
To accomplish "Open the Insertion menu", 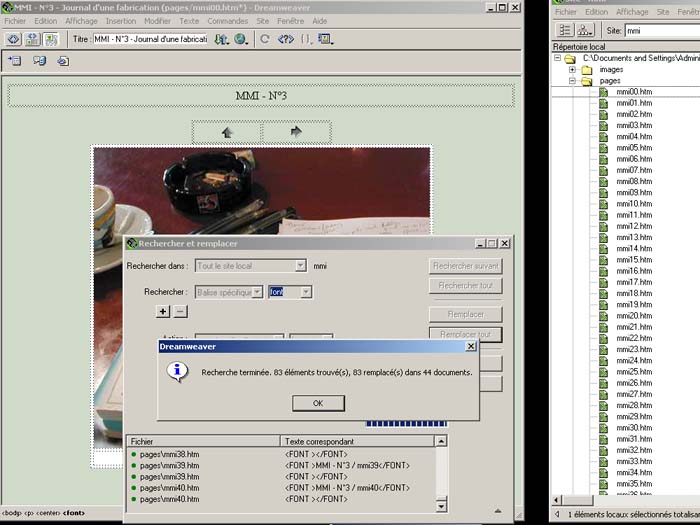I will [121, 21].
